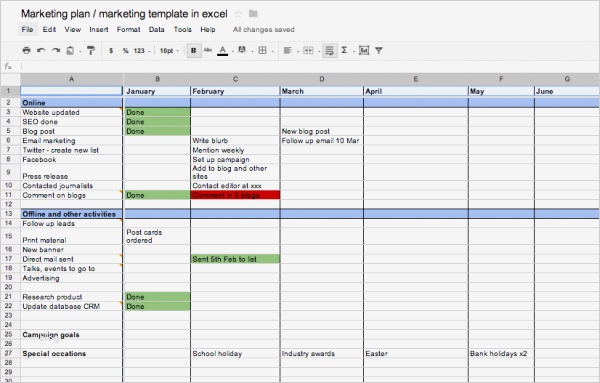
Task: Select the Offline and other activities cell
Action: tap(72, 214)
